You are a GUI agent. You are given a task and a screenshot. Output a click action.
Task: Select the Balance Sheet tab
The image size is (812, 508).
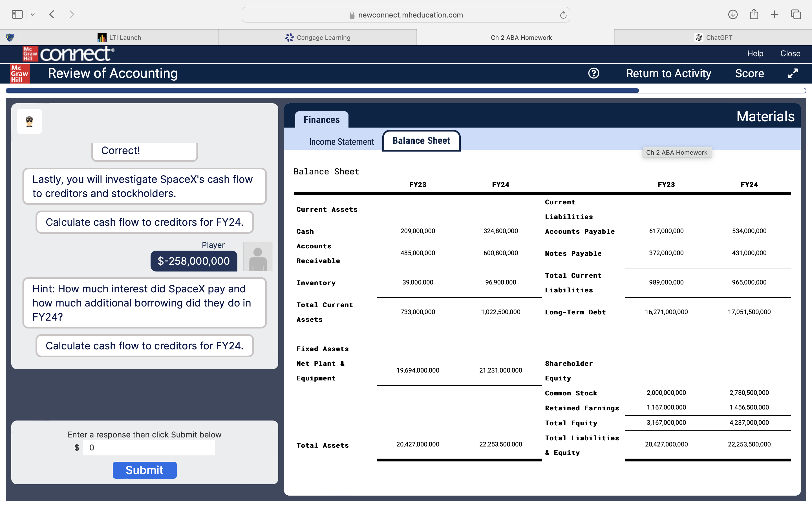coord(421,141)
